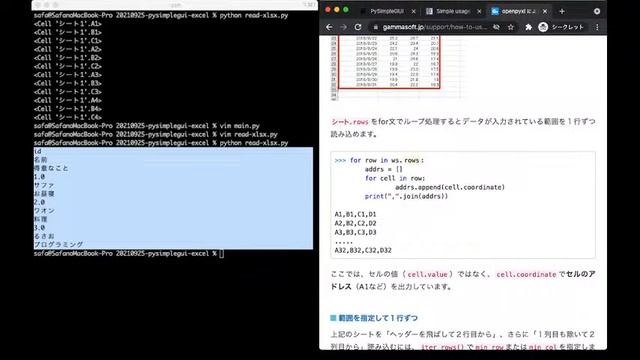
Task: Click the lock icon beside gammasoft.jp
Action: tap(376, 27)
